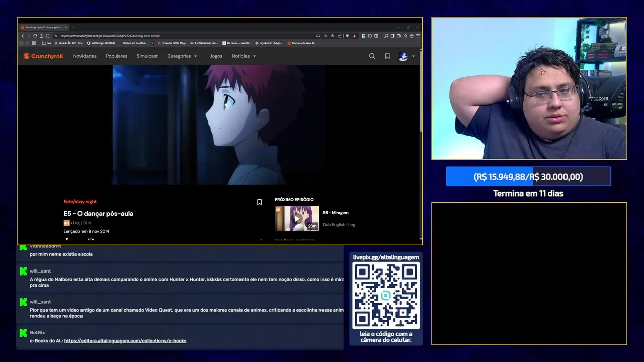Go forward in the browser

(x=29, y=36)
